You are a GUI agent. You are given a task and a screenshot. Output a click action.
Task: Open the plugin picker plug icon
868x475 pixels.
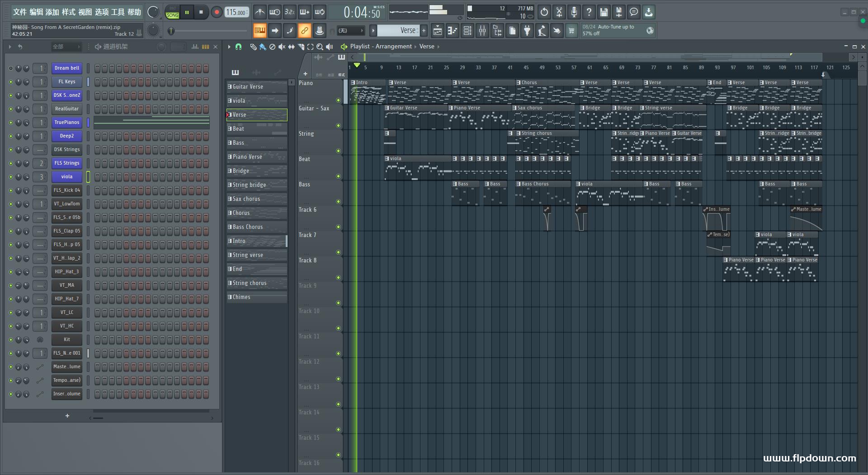[527, 31]
